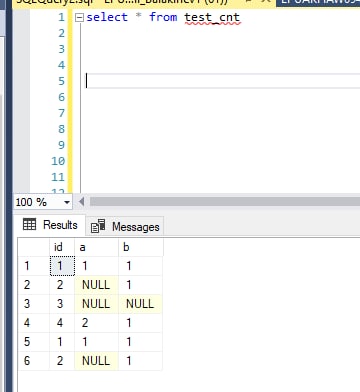Click the 'test_cnt' table name in query
This screenshot has width=360, height=392.
pos(212,17)
